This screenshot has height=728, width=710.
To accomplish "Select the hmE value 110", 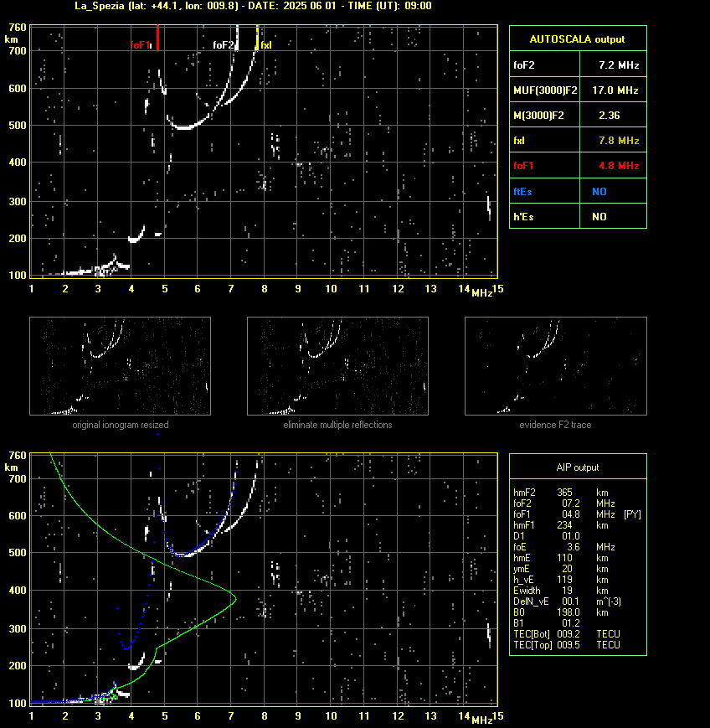I will 565,558.
